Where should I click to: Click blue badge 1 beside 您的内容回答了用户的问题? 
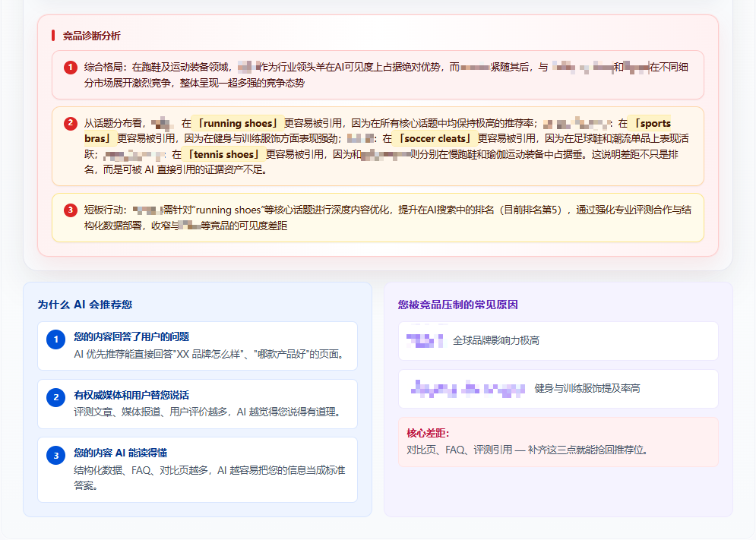tap(56, 339)
